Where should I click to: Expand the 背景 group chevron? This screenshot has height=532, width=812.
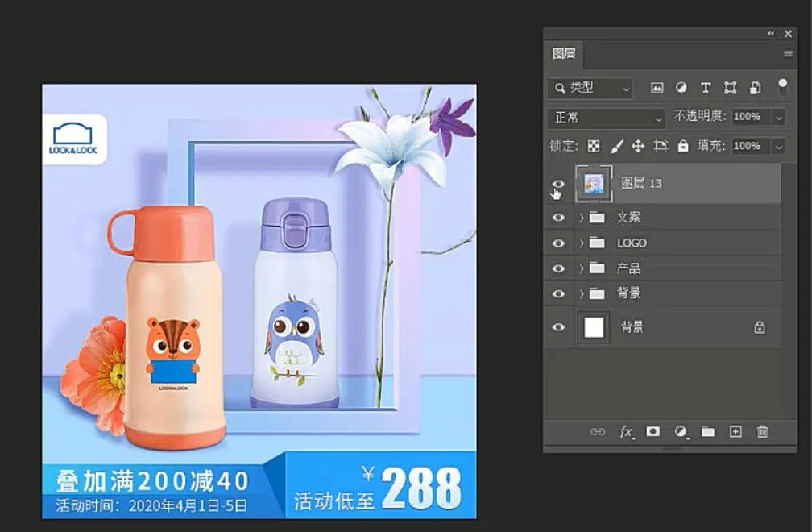582,293
